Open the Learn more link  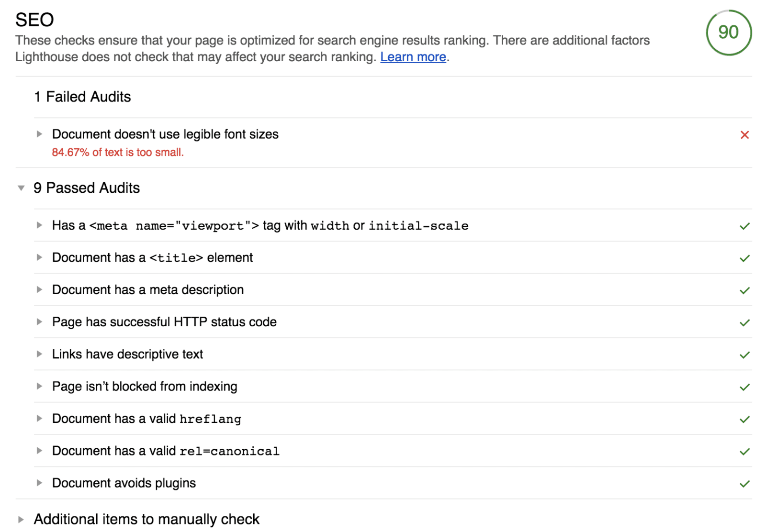(x=413, y=57)
